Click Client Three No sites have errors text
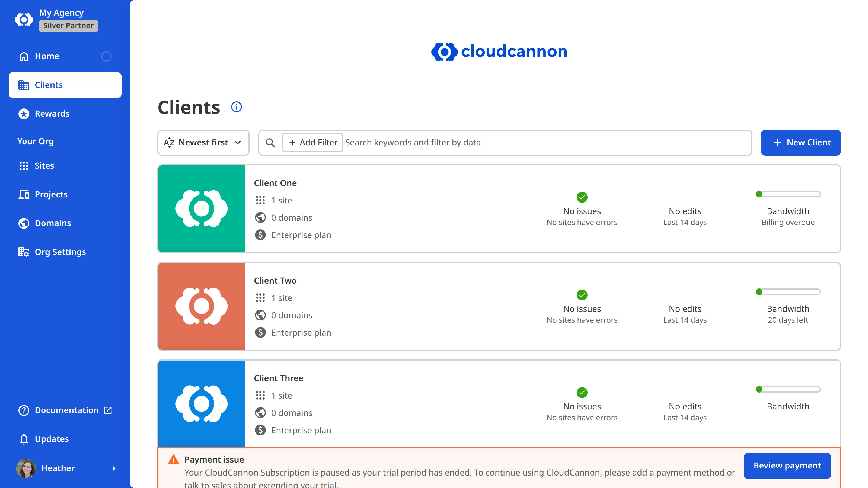The width and height of the screenshot is (868, 488). (x=582, y=418)
